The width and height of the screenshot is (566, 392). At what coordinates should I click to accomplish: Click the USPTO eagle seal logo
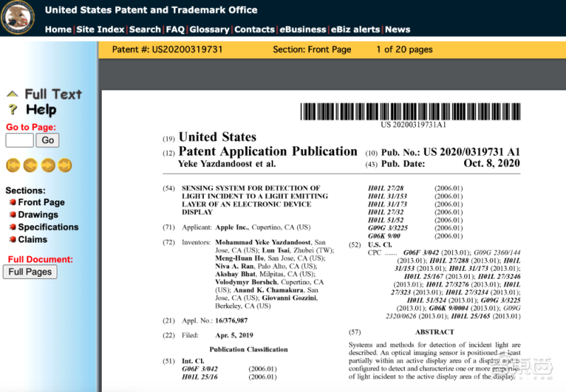(x=17, y=17)
